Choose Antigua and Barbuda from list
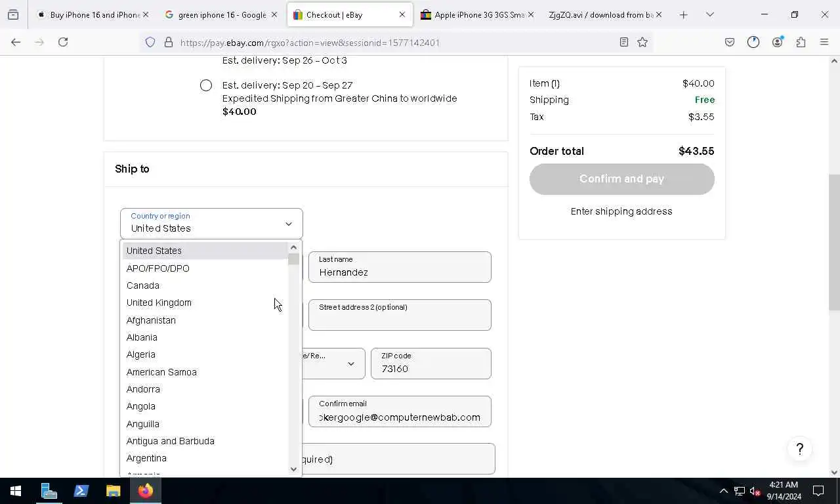 (x=205, y=441)
